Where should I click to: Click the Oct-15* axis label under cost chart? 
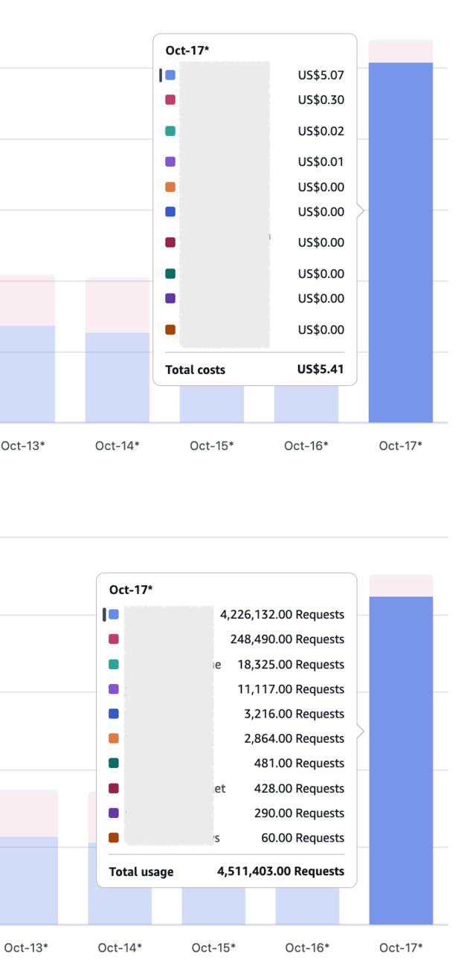coord(212,445)
